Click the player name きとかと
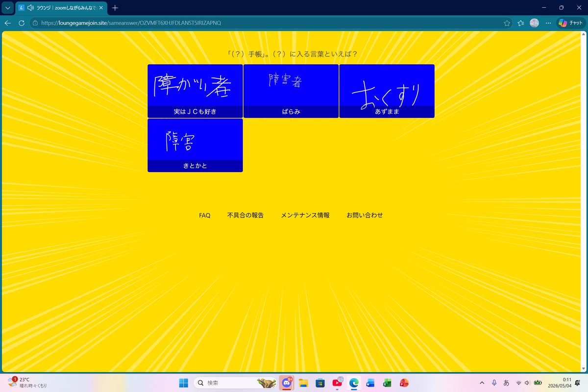The height and width of the screenshot is (392, 588). click(x=195, y=166)
